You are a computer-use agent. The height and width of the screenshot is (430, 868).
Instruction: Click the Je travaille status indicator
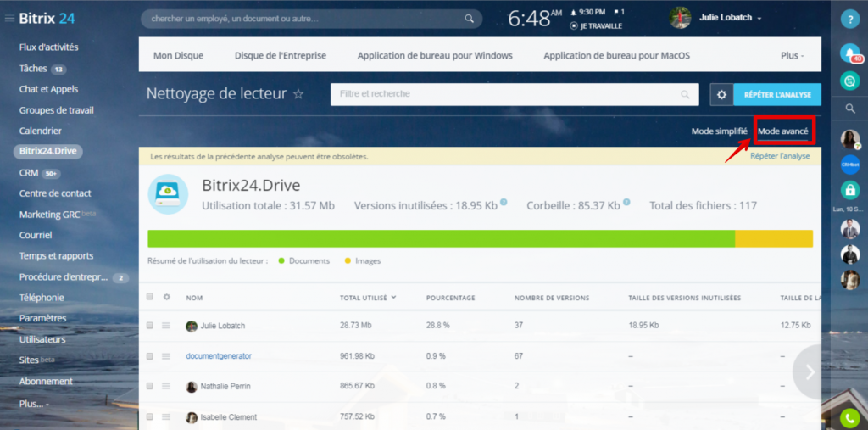pos(596,26)
